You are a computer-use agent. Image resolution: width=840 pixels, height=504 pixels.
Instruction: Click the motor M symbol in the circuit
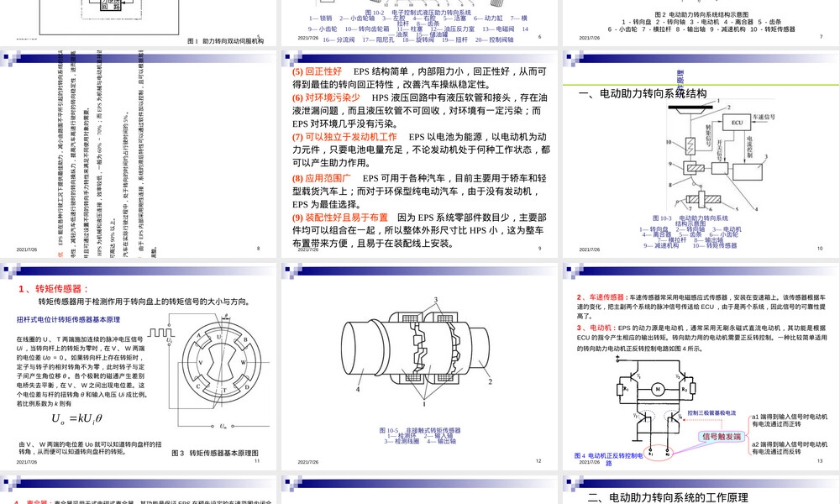point(658,390)
